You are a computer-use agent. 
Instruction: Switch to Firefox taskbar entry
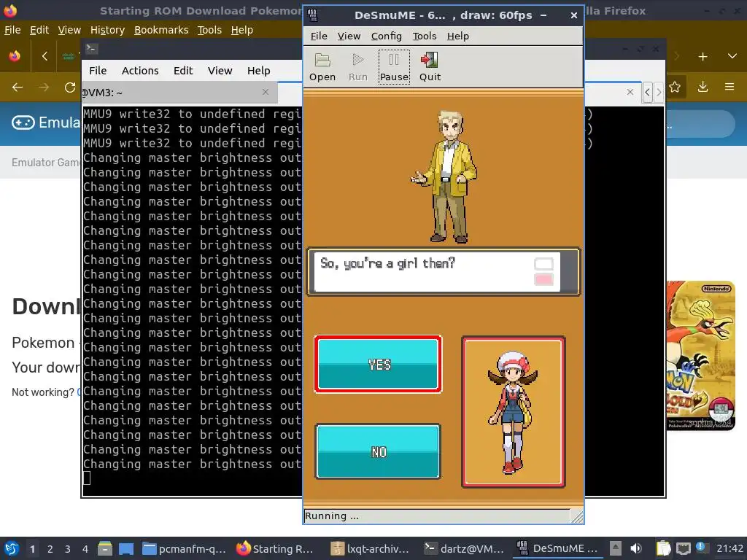click(276, 548)
